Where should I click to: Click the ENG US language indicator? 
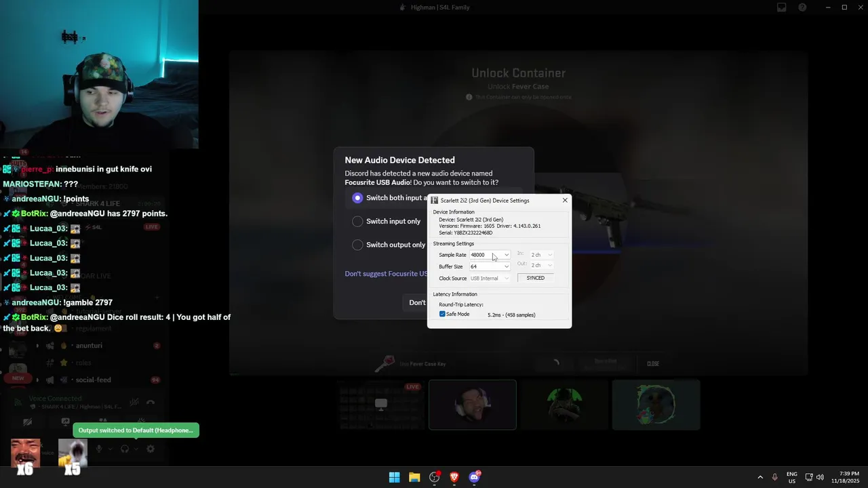pos(792,477)
